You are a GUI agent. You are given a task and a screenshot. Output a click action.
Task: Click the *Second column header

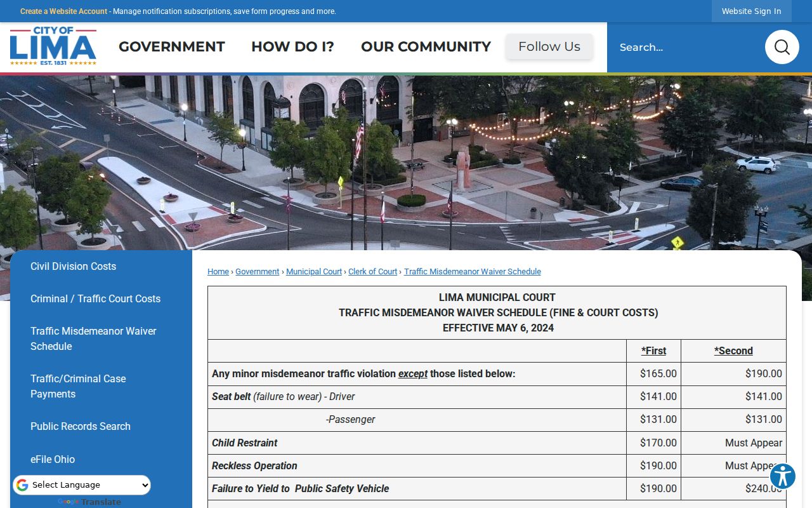pyautogui.click(x=733, y=351)
